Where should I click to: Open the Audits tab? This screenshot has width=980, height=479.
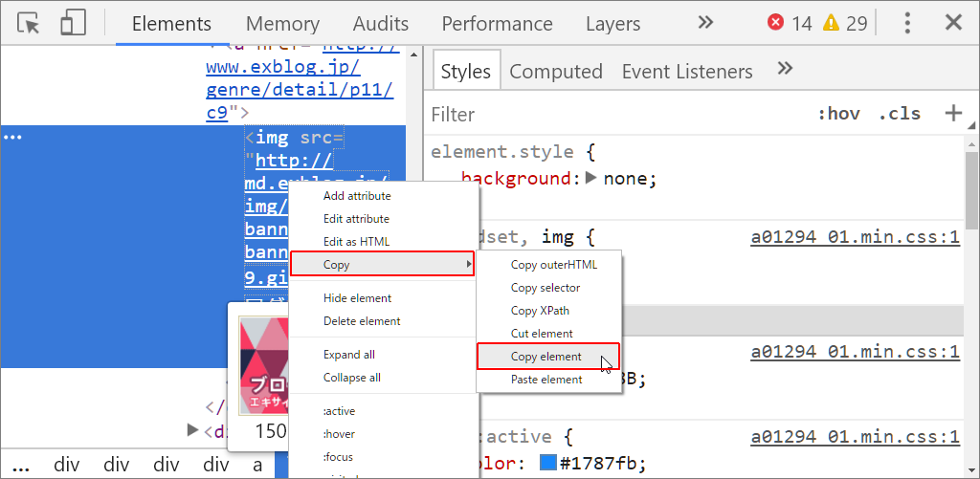tap(381, 24)
